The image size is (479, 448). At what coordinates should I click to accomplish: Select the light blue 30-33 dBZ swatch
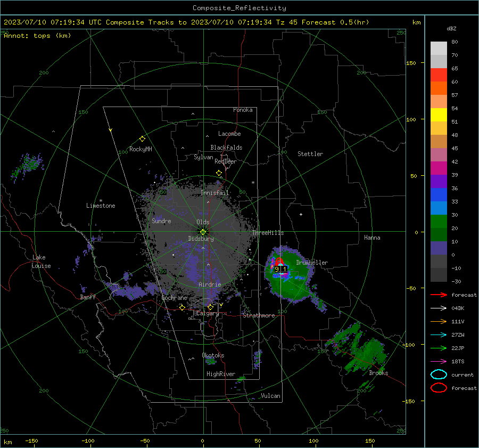(439, 208)
